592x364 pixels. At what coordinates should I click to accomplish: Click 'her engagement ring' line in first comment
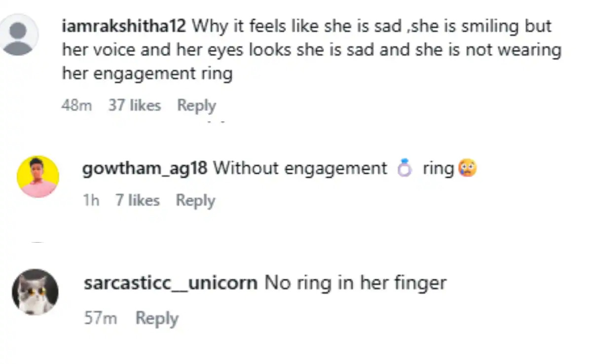point(147,74)
